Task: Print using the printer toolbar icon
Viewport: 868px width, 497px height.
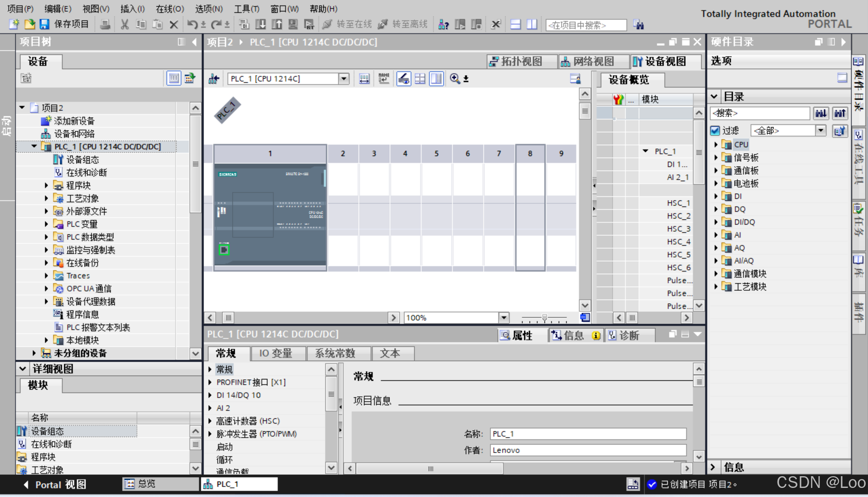Action: (x=105, y=24)
